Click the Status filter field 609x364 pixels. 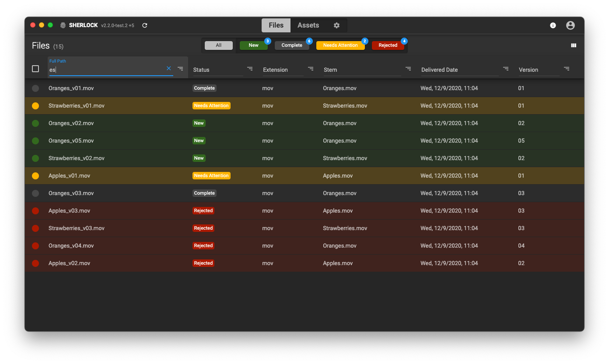pyautogui.click(x=218, y=70)
